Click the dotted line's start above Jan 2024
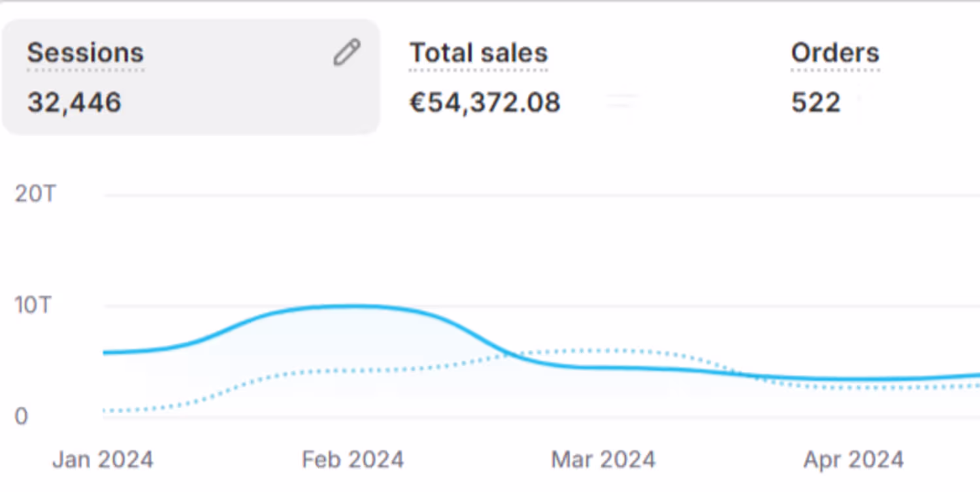The width and height of the screenshot is (980, 492). tap(106, 411)
